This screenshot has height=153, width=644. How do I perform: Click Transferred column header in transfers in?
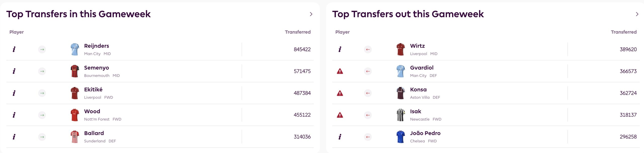[298, 32]
